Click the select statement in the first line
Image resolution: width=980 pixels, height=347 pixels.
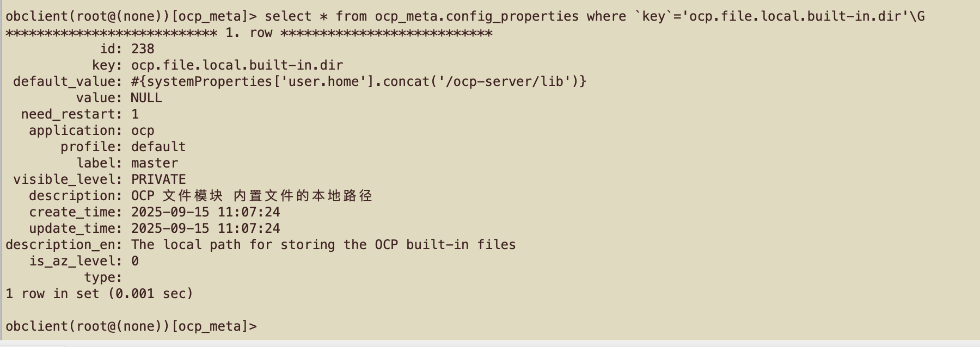click(595, 16)
